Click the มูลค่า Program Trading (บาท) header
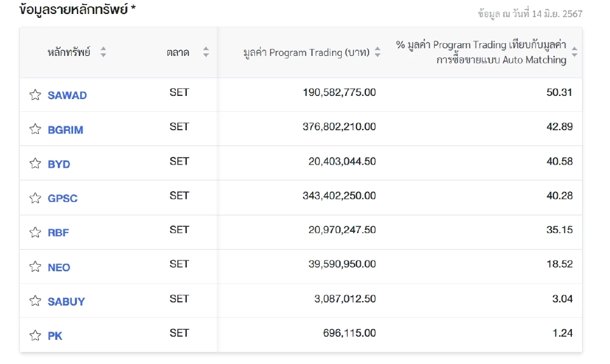 click(306, 53)
